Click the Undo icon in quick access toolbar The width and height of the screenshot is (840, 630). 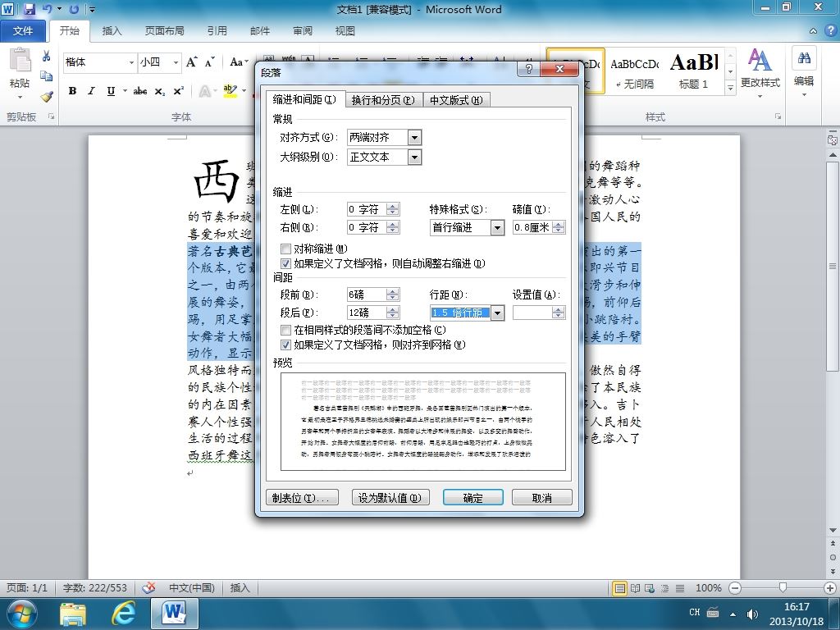coord(47,9)
